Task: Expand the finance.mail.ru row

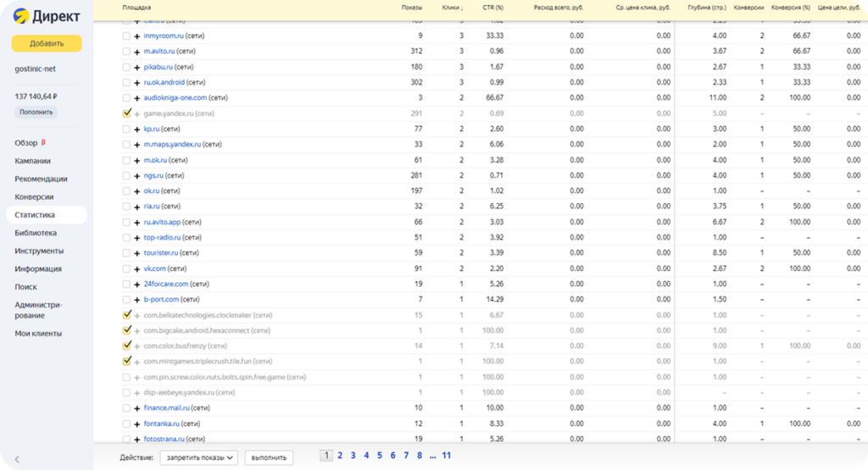Action: click(136, 408)
